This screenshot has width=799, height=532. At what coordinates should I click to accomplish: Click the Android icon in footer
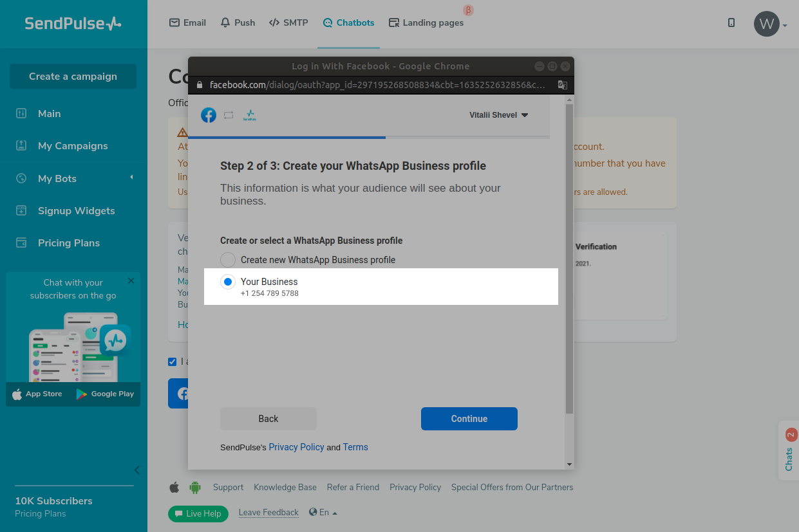point(195,487)
